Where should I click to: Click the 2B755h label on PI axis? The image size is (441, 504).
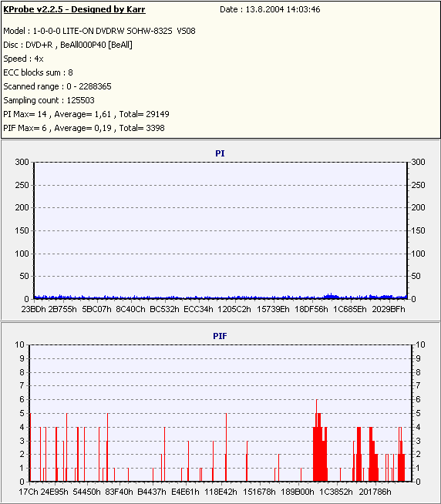[62, 309]
